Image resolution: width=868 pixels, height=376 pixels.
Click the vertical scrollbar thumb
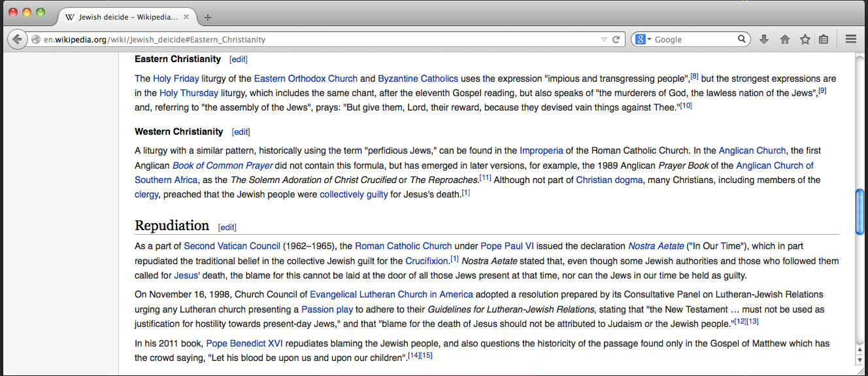(x=860, y=211)
